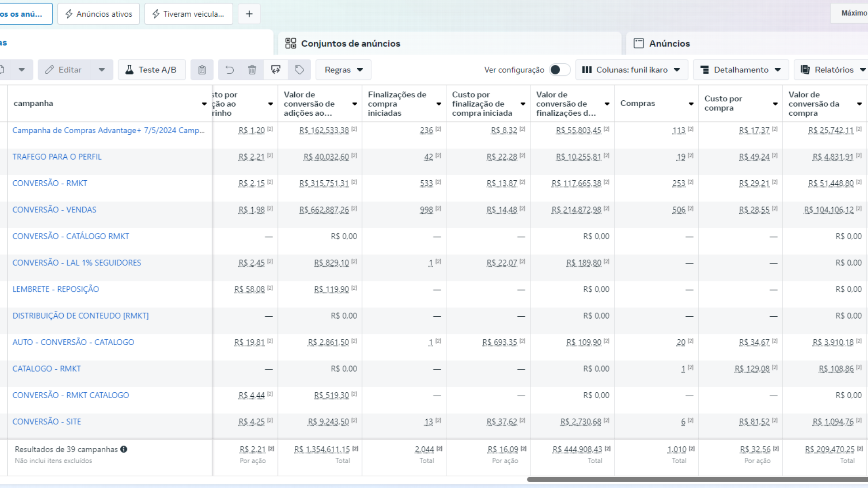Click the clipboard paste icon in toolbar
The width and height of the screenshot is (868, 488).
point(202,70)
